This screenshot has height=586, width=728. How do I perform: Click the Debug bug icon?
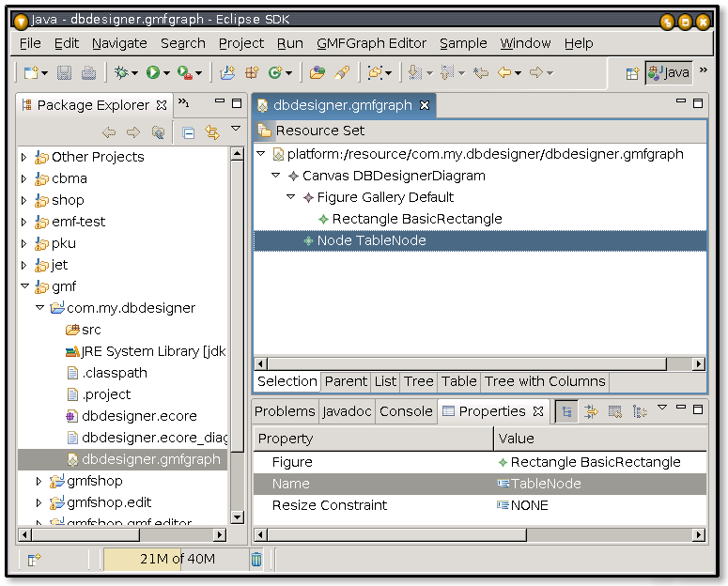[x=120, y=72]
